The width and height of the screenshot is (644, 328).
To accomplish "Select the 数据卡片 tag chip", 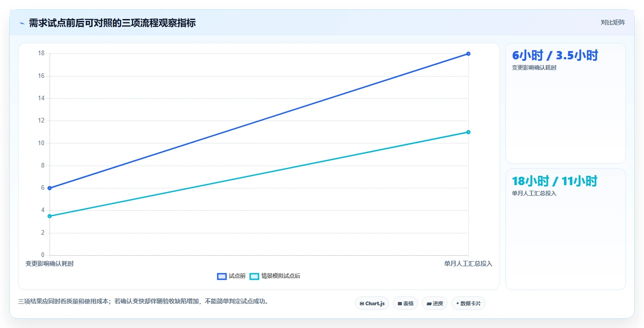I will [x=468, y=303].
